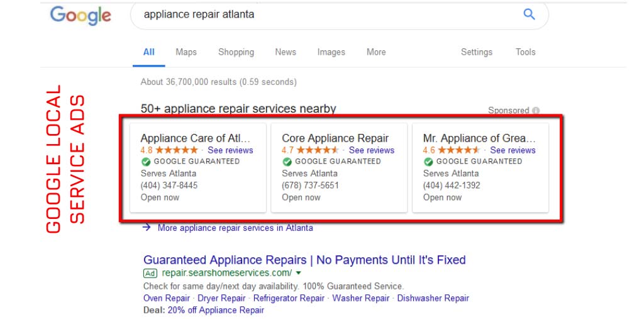Click About 36,700,000 results text
644x319 pixels.
coord(218,82)
